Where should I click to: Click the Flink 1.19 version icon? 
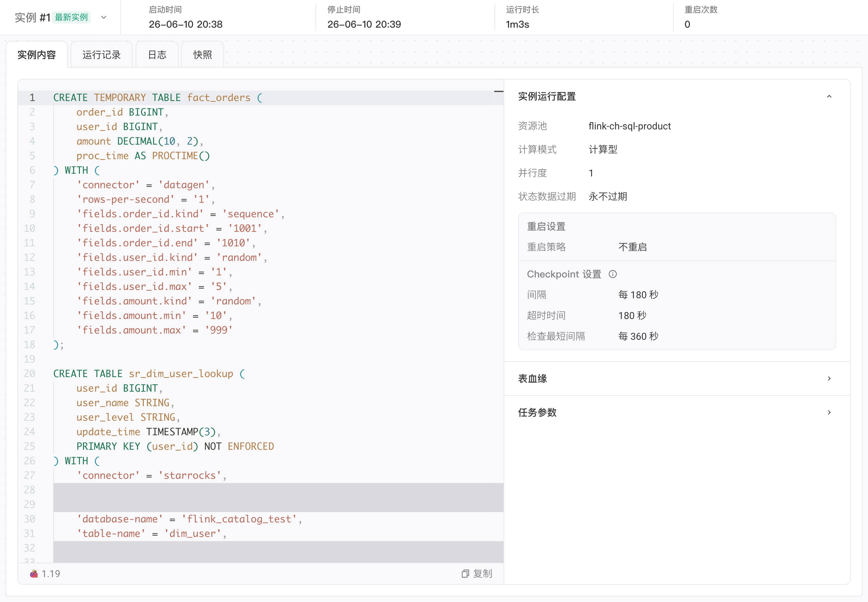34,574
